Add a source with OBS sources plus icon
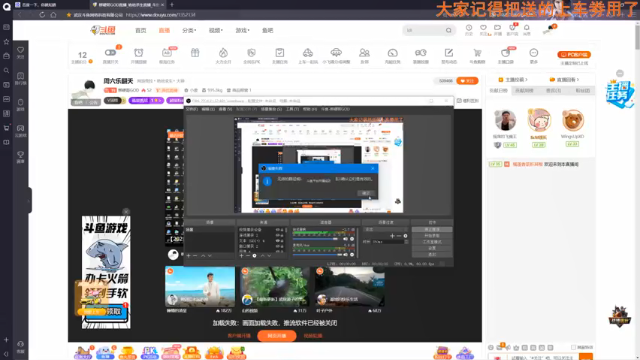640x360 pixels. tap(241, 256)
